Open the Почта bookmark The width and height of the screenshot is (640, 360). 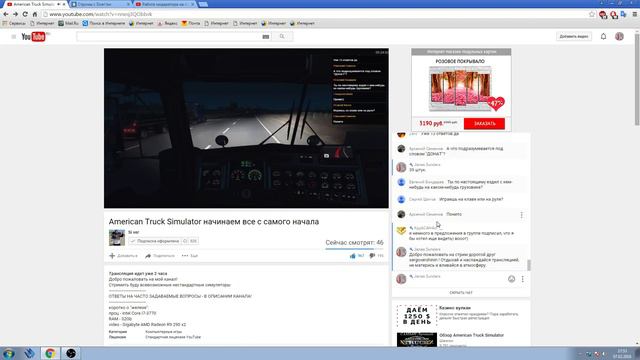[191, 24]
